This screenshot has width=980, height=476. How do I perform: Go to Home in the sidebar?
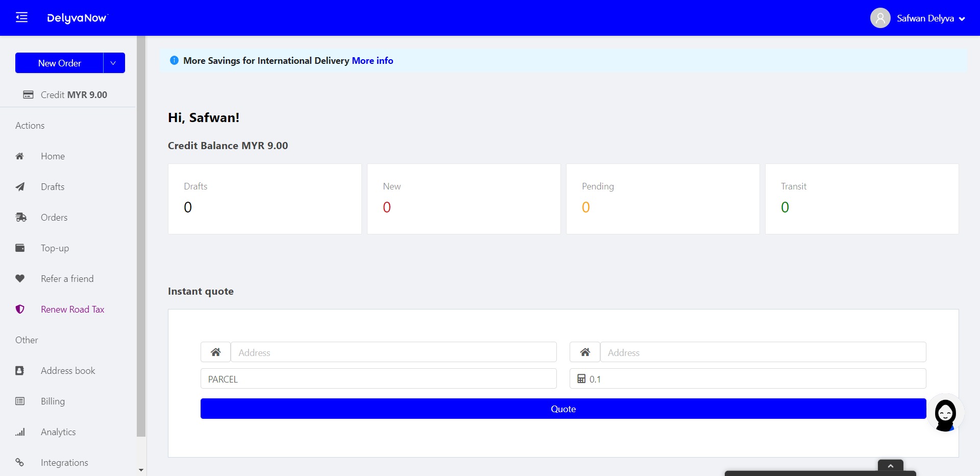point(53,156)
